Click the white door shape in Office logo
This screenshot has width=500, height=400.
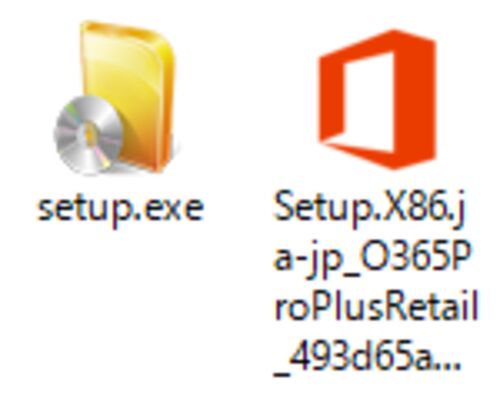[368, 102]
